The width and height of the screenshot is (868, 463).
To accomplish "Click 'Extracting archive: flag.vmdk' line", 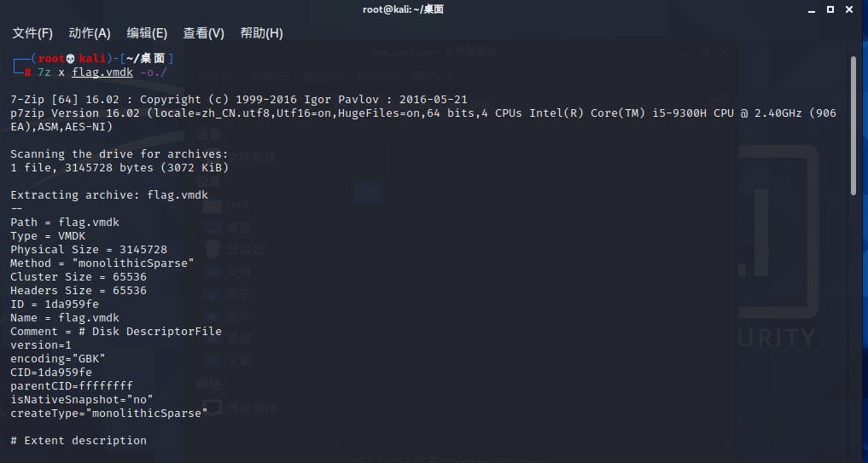I will pos(109,194).
